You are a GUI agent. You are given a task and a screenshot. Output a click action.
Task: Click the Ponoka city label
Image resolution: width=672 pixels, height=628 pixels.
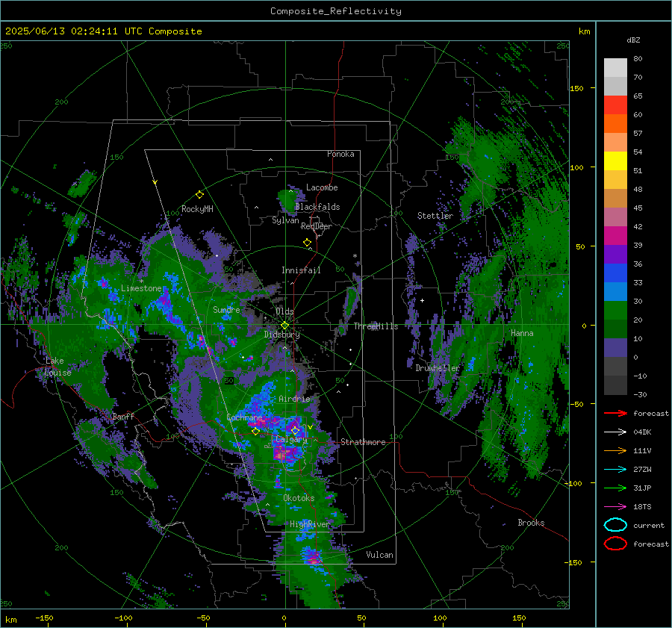340,154
